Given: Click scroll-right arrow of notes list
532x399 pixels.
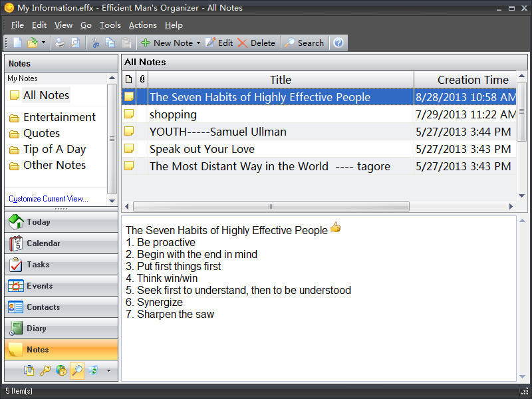Looking at the screenshot, I should [511, 207].
